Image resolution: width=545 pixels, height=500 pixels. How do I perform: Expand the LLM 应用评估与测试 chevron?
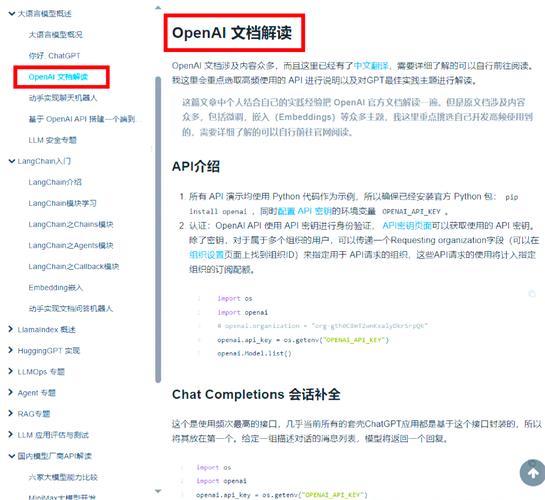10,434
